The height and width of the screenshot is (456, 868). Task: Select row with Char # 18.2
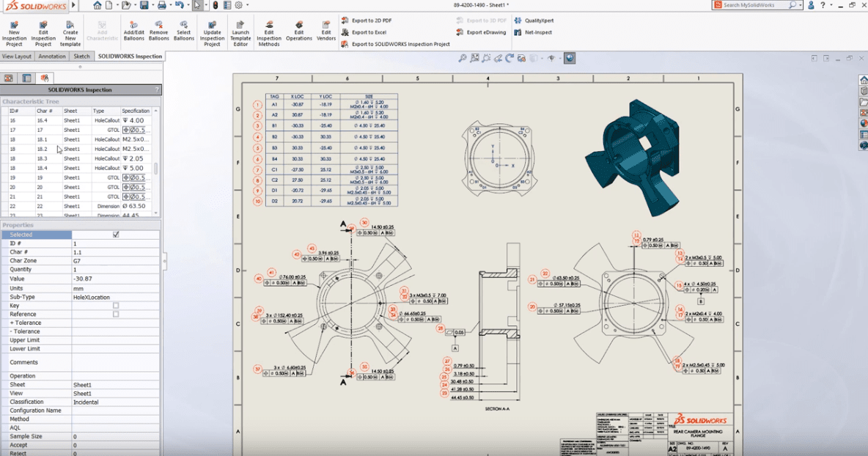pos(80,149)
